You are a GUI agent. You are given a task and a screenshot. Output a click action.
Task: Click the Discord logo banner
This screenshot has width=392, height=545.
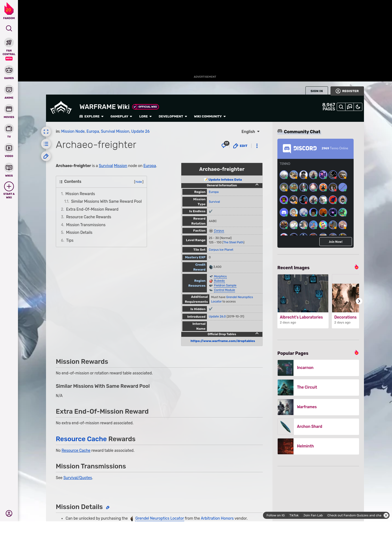pos(300,148)
